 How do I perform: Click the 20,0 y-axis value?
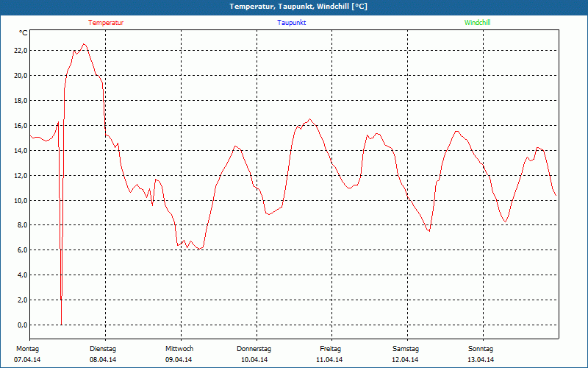(x=21, y=76)
